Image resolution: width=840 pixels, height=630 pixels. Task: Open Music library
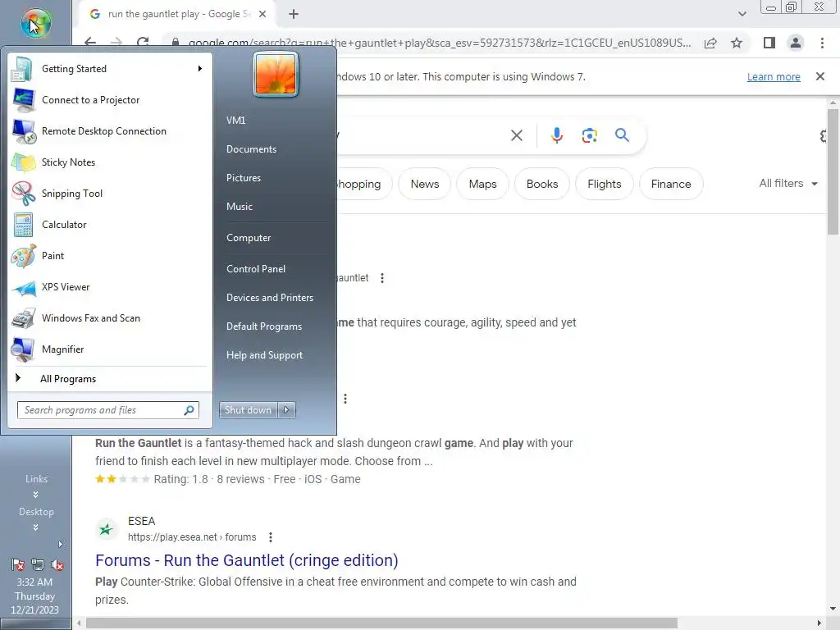(x=239, y=206)
